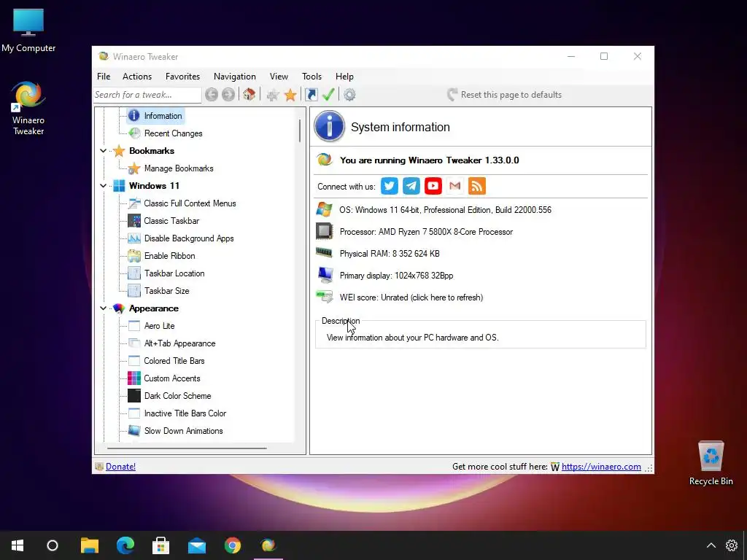
Task: Open the View menu
Action: pyautogui.click(x=279, y=76)
